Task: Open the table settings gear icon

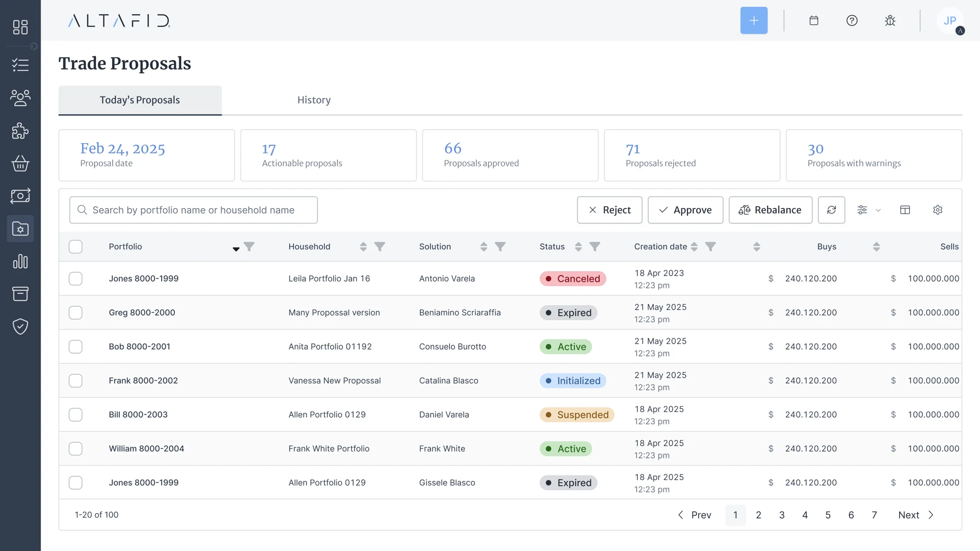Action: 938,210
